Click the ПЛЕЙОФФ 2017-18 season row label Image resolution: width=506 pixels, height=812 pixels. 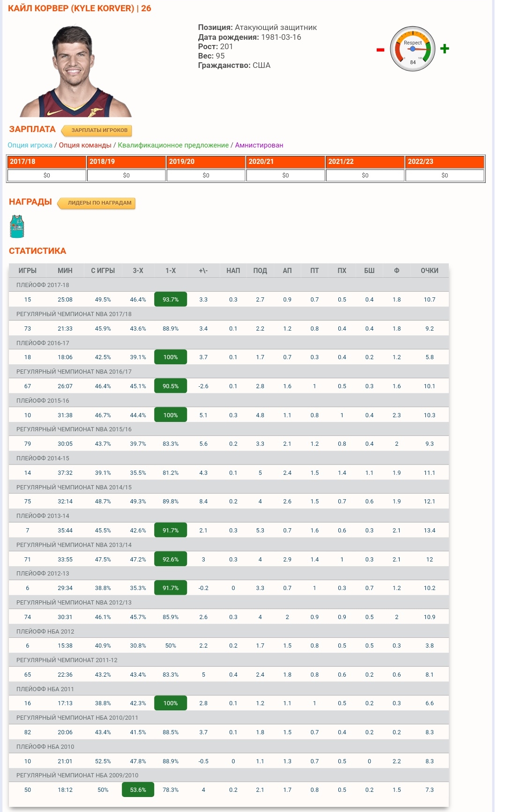[x=43, y=285]
